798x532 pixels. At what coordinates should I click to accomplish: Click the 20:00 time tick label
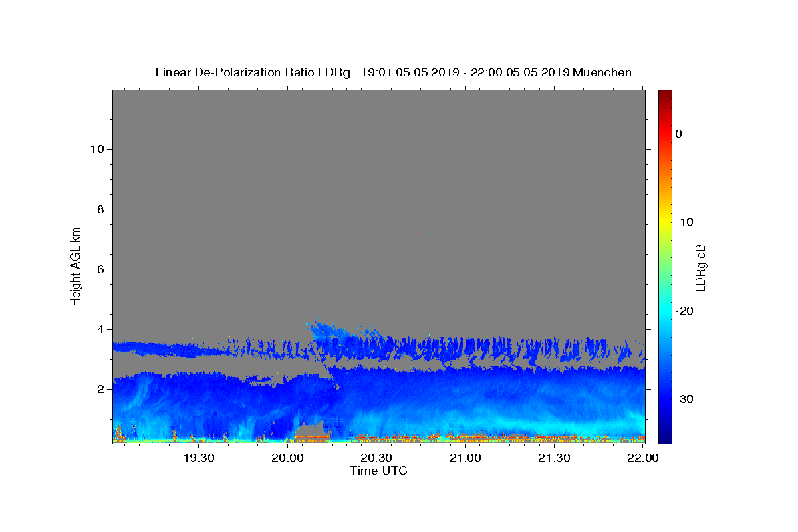[x=288, y=458]
